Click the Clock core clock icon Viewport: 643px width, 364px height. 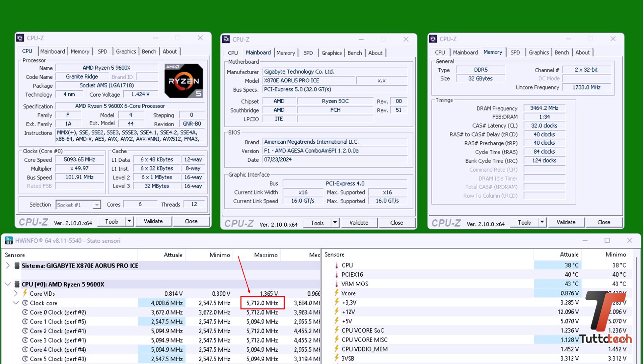(x=25, y=303)
